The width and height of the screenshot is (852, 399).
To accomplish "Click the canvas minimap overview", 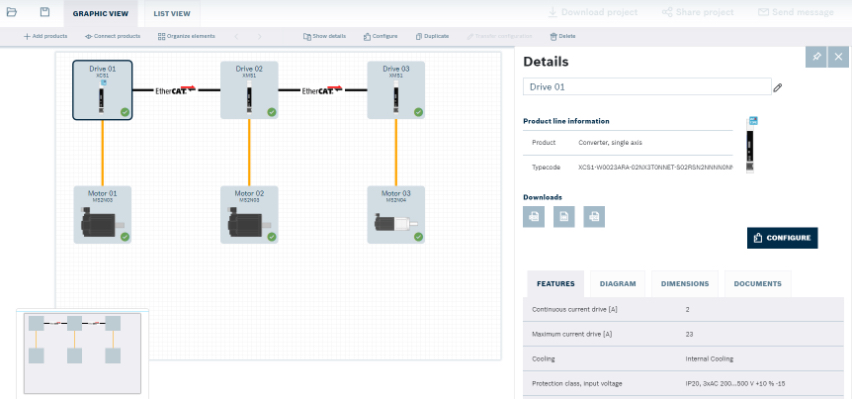I will [x=82, y=353].
